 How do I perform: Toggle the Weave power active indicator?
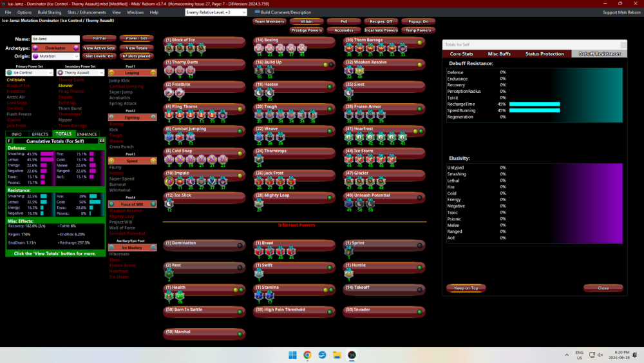coord(330,131)
